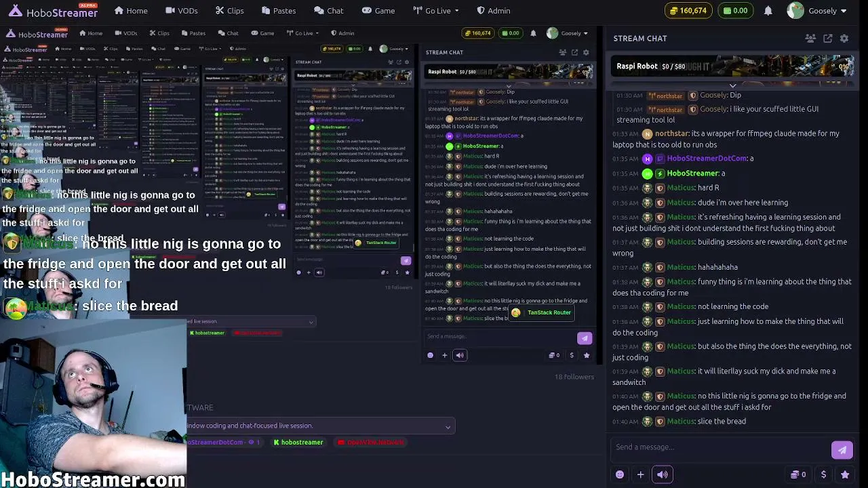Screen dimensions: 868x488
Task: Click the emoji icon in the nested stream chat
Action: coord(430,355)
